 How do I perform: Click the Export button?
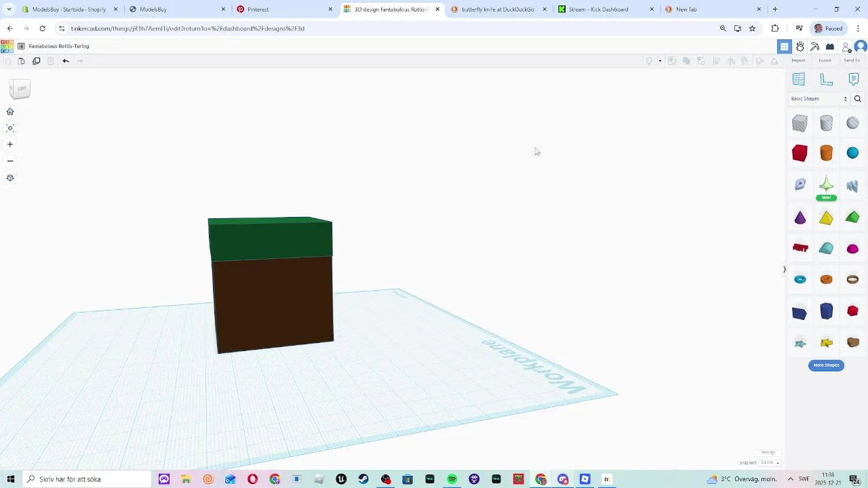[x=825, y=60]
